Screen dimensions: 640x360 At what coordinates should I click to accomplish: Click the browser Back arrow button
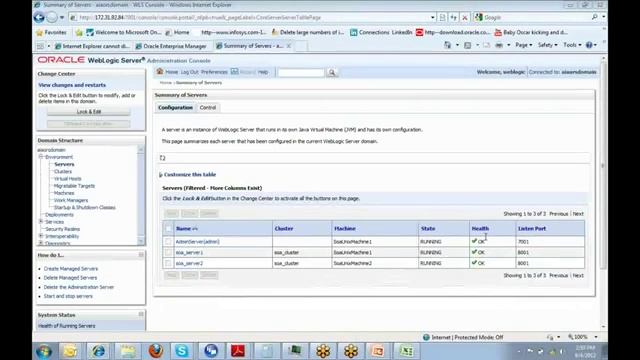[x=39, y=18]
